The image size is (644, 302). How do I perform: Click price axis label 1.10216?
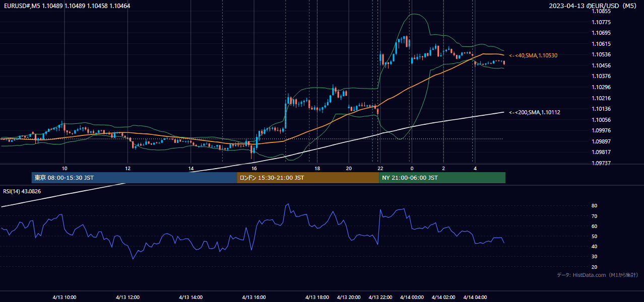coord(601,98)
